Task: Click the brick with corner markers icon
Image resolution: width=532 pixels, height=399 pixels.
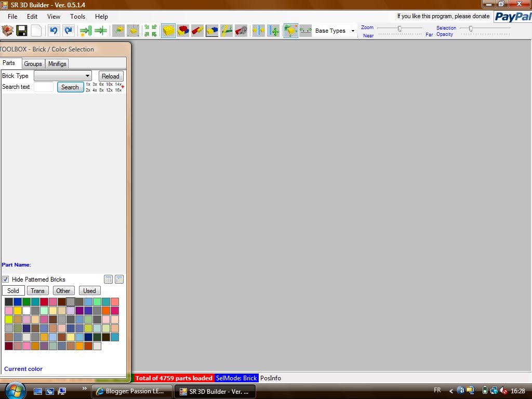Action: tap(134, 31)
